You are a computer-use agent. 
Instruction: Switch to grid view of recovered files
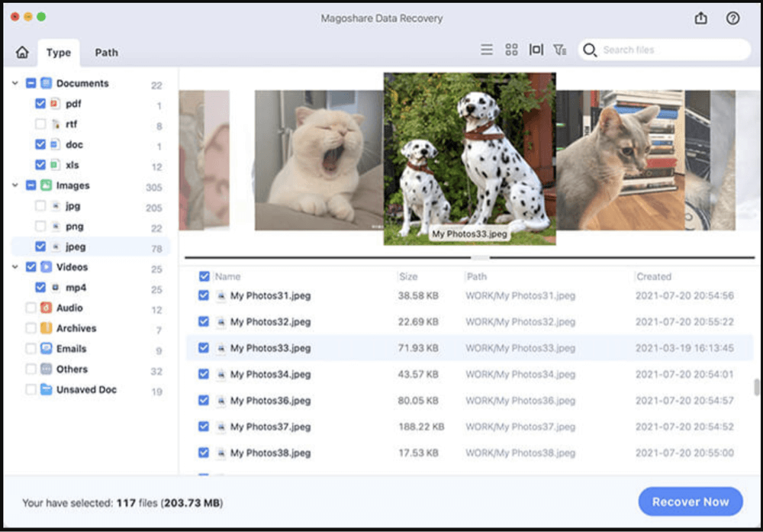tap(512, 49)
